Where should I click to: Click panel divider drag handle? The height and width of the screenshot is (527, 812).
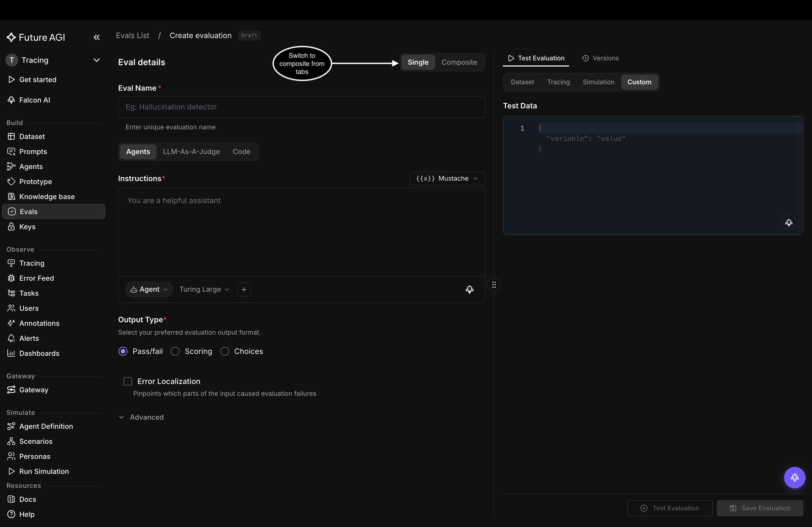[494, 284]
